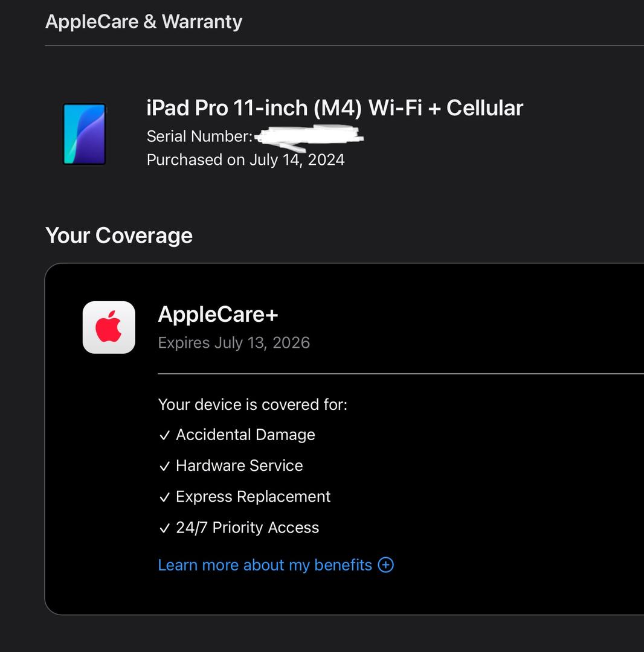Click the Hardware Service checkmark

[x=165, y=466]
